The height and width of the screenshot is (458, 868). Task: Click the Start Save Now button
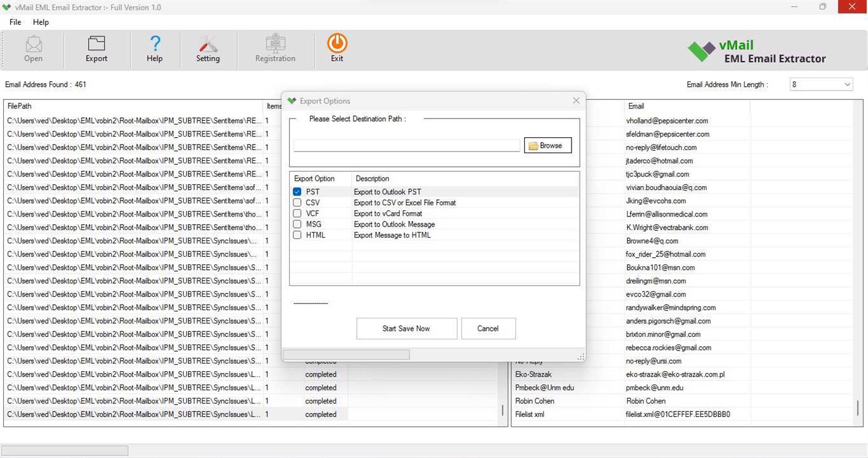(x=406, y=328)
